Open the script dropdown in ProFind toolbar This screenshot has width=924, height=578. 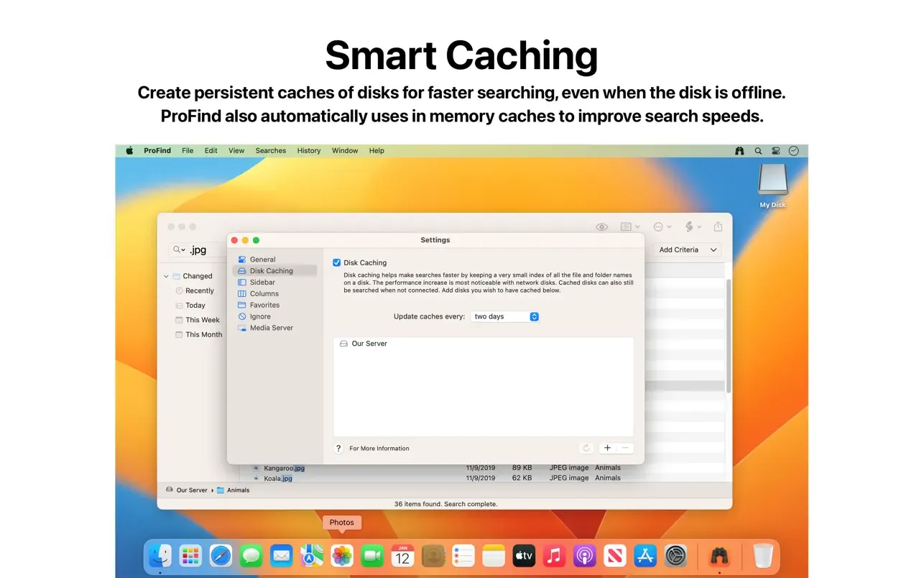(693, 227)
